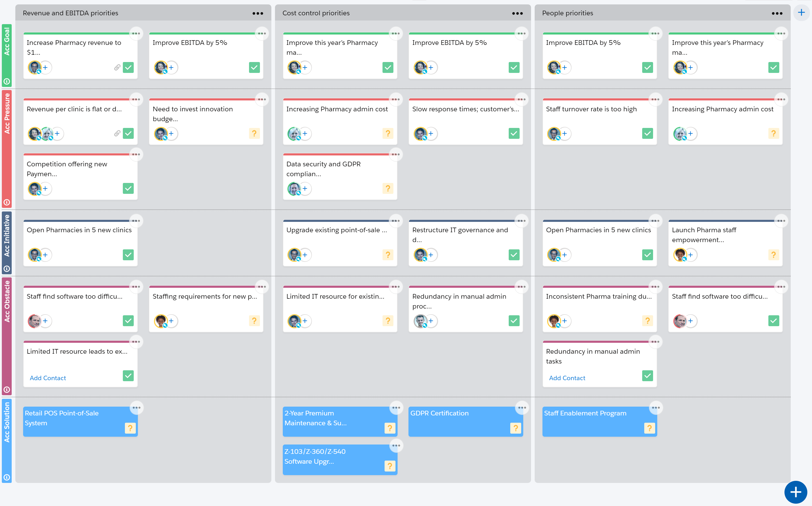Click info icon on Acc Solution row label
The image size is (812, 506).
pyautogui.click(x=7, y=477)
